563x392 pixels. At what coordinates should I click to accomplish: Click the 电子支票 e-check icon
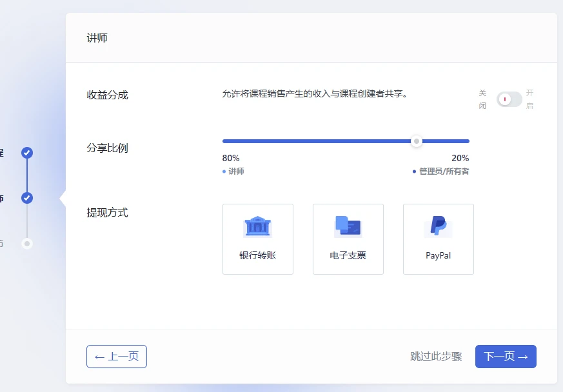coord(348,226)
